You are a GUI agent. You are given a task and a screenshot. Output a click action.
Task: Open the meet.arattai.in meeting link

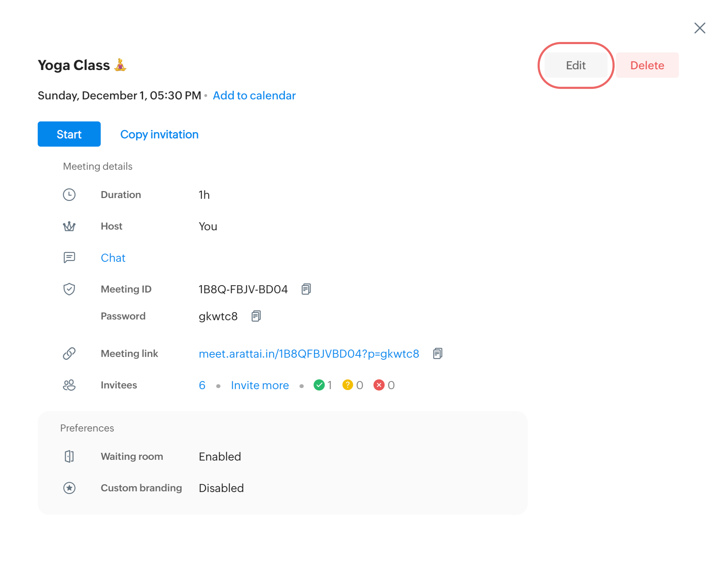(x=309, y=354)
